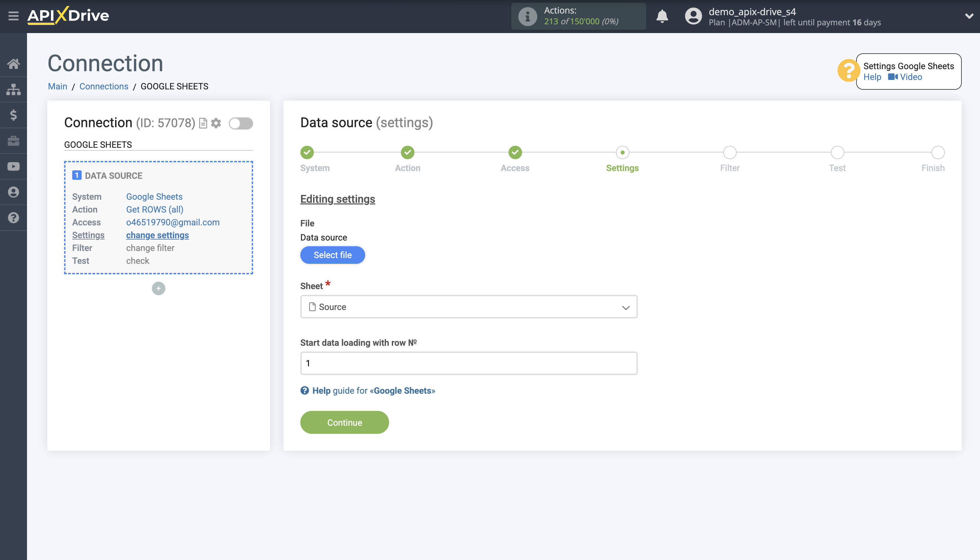Viewport: 980px width, 560px height.
Task: Open the Sheet dropdown showing Source
Action: [468, 307]
